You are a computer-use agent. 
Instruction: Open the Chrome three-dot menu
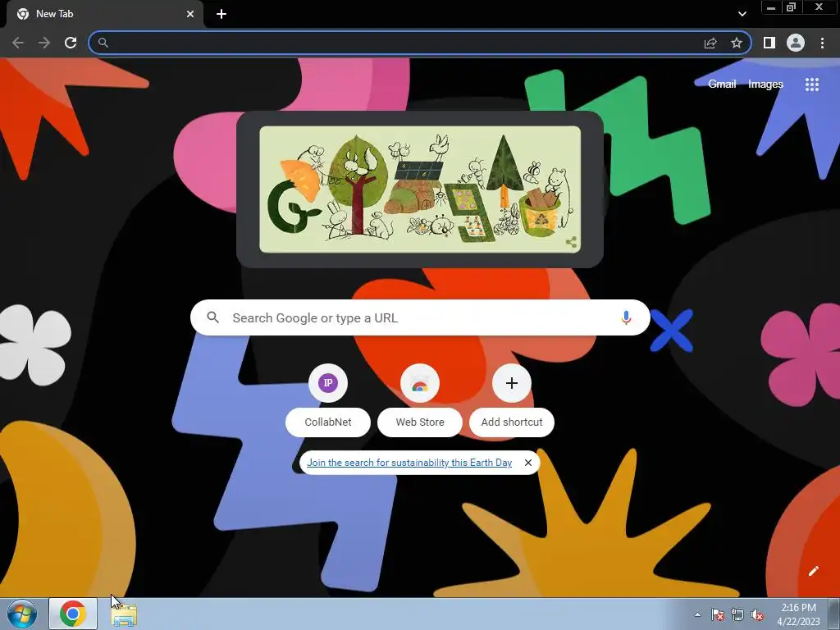(822, 43)
